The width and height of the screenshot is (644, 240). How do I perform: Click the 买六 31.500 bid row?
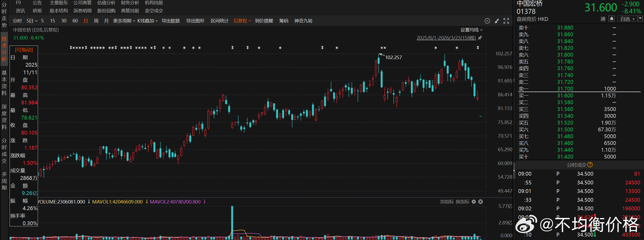(580, 130)
